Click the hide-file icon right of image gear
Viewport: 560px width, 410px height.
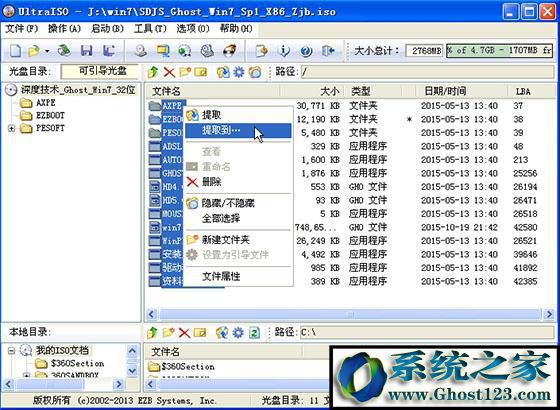point(255,72)
